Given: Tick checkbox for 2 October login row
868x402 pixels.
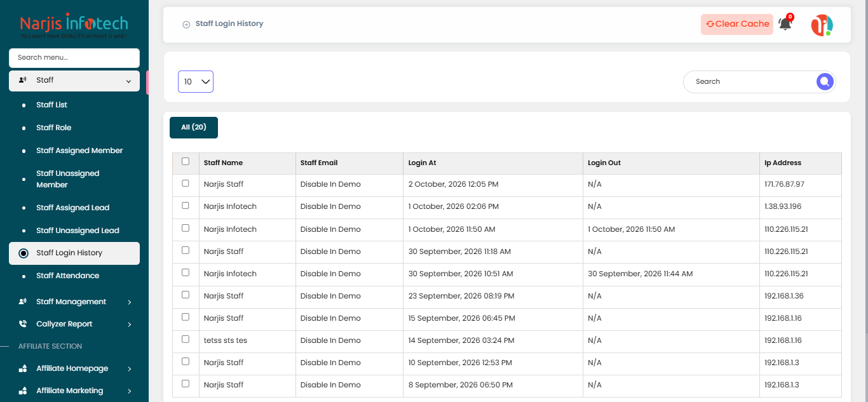Looking at the screenshot, I should 186,183.
